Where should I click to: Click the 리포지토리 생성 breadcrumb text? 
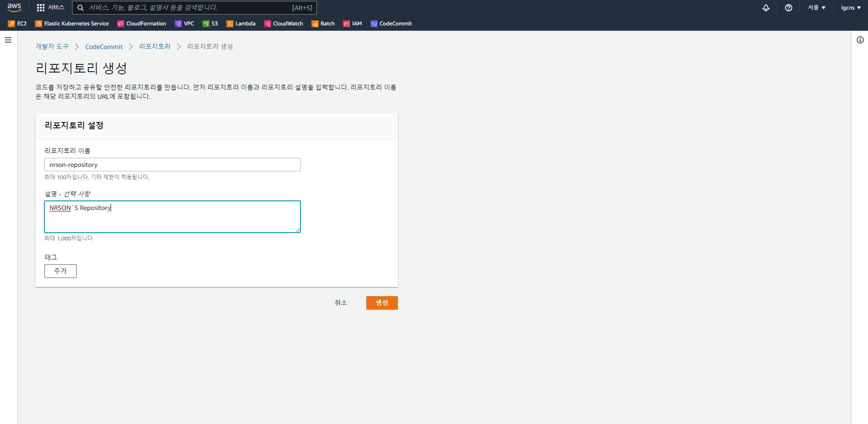pyautogui.click(x=210, y=47)
